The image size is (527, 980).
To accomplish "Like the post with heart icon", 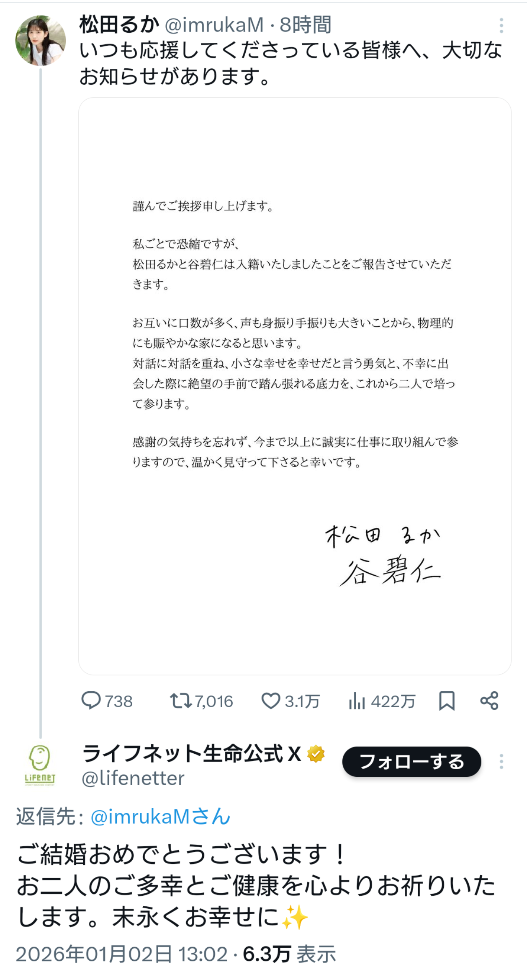I will point(270,701).
